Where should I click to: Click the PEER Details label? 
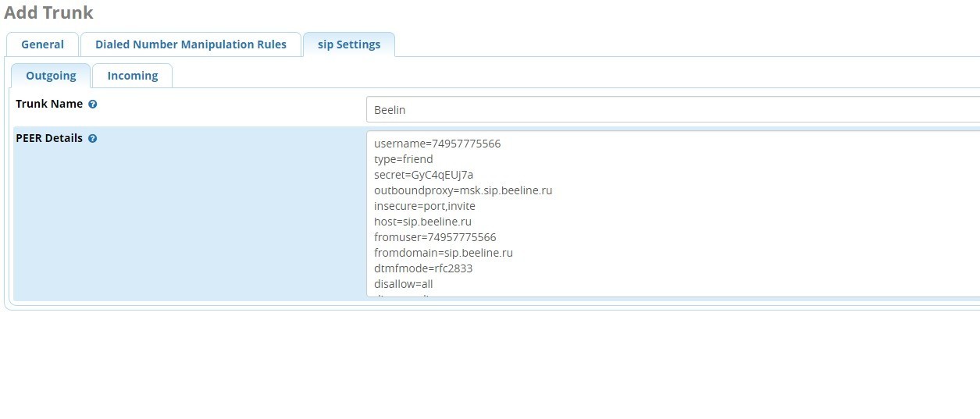tap(49, 138)
